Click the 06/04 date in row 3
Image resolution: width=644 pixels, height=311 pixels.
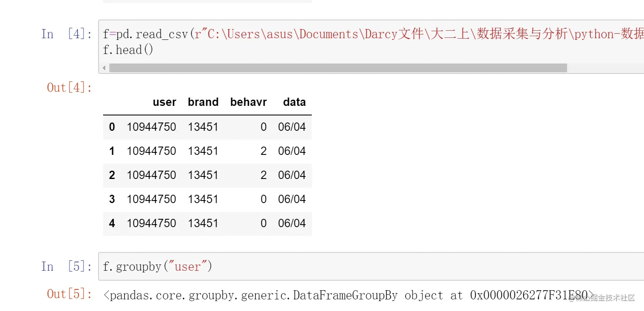pos(292,199)
